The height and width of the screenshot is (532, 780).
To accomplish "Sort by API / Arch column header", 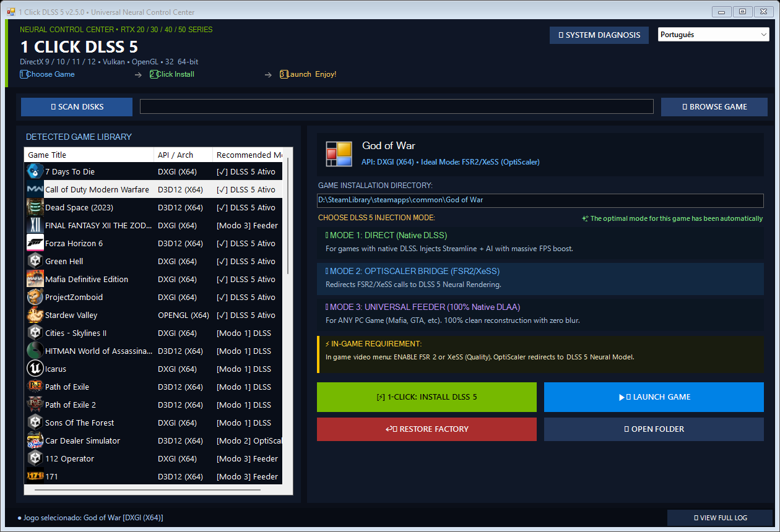I will [x=183, y=155].
